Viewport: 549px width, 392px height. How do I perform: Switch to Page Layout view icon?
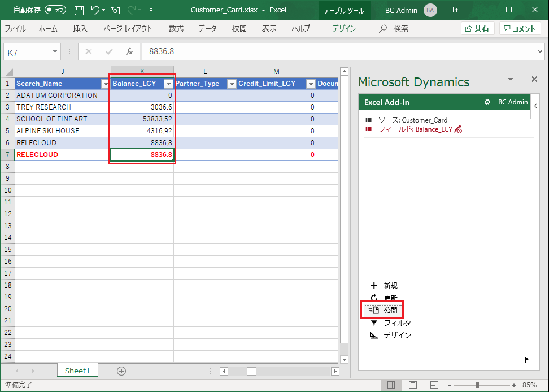(413, 385)
